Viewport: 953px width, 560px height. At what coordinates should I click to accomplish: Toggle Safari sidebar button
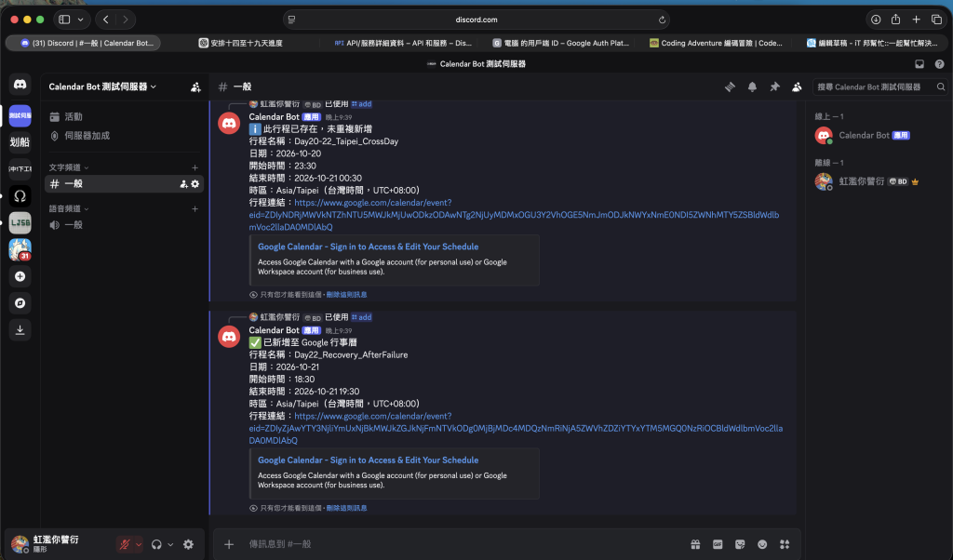pos(64,20)
